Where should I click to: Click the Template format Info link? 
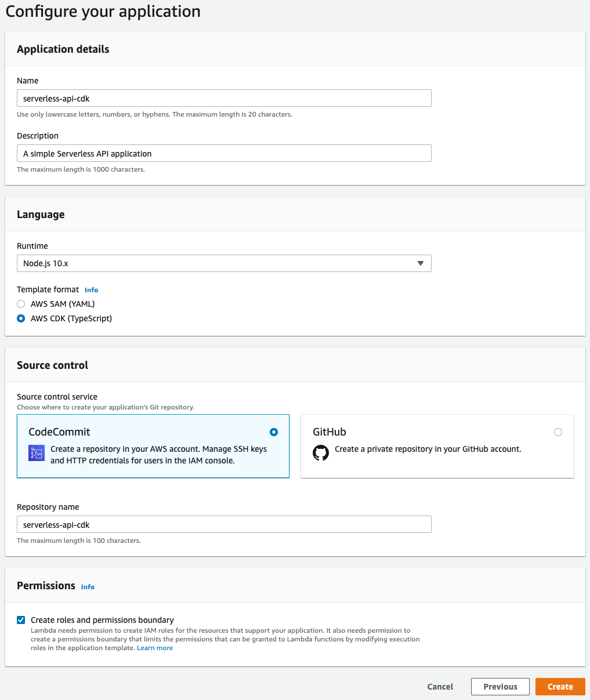coord(91,290)
